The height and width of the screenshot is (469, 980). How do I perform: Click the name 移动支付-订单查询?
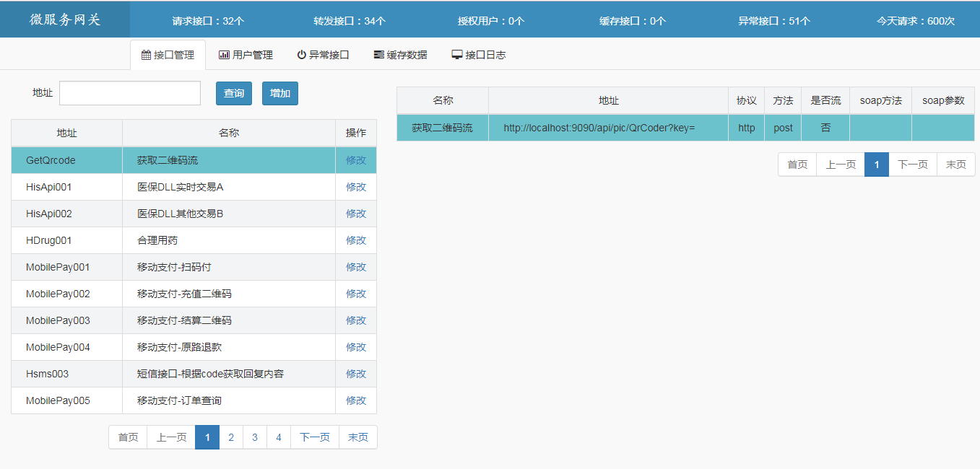179,400
